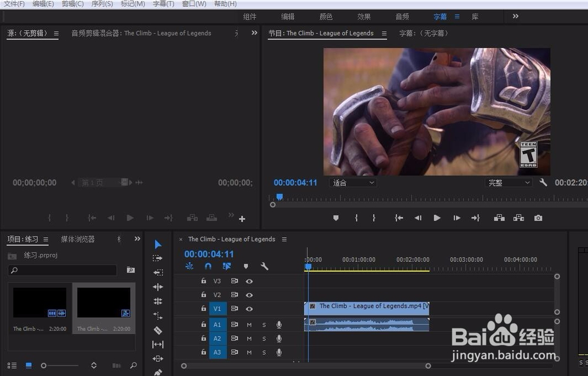Toggle timeline snap magnet icon
The width and height of the screenshot is (588, 376).
click(208, 266)
